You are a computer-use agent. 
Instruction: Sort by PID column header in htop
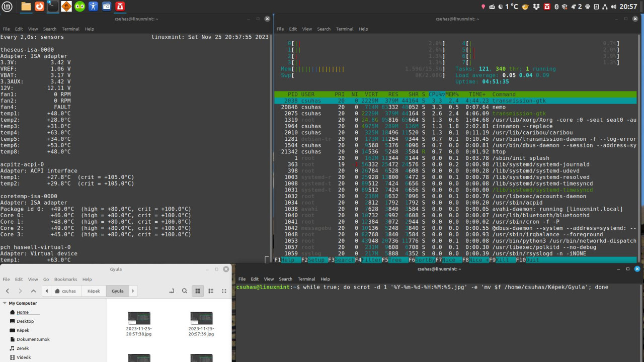point(292,94)
